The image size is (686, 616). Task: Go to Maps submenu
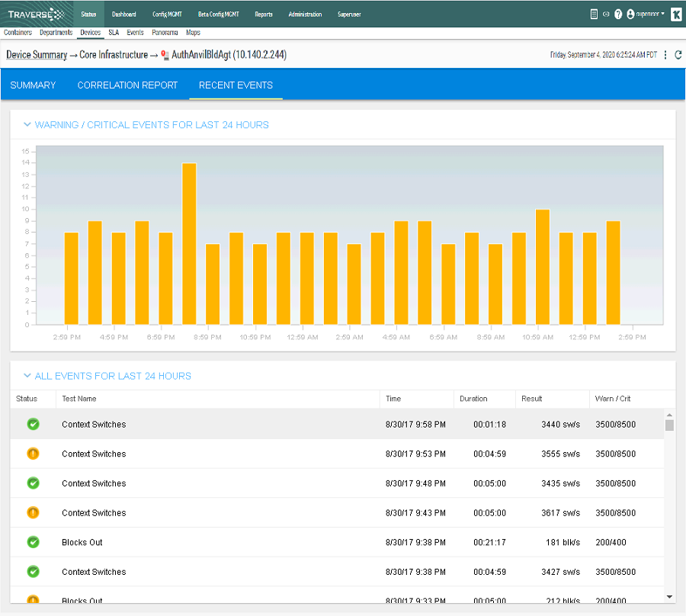click(x=193, y=32)
